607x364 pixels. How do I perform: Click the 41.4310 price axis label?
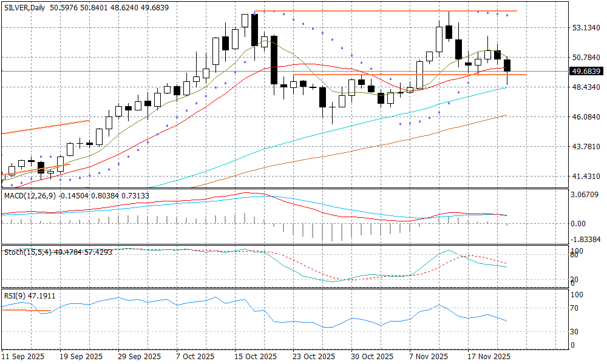tap(586, 177)
